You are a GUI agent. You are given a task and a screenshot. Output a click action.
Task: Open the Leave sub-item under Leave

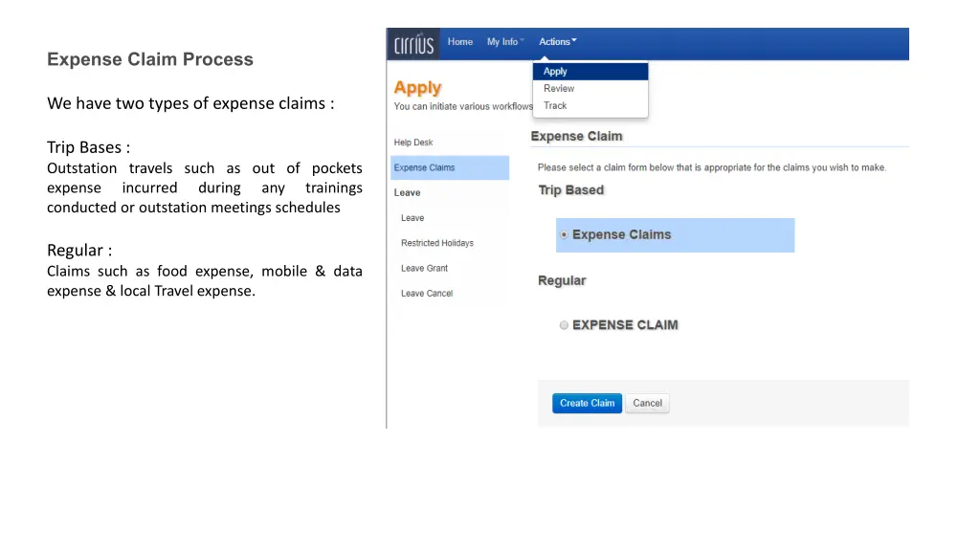tap(412, 218)
